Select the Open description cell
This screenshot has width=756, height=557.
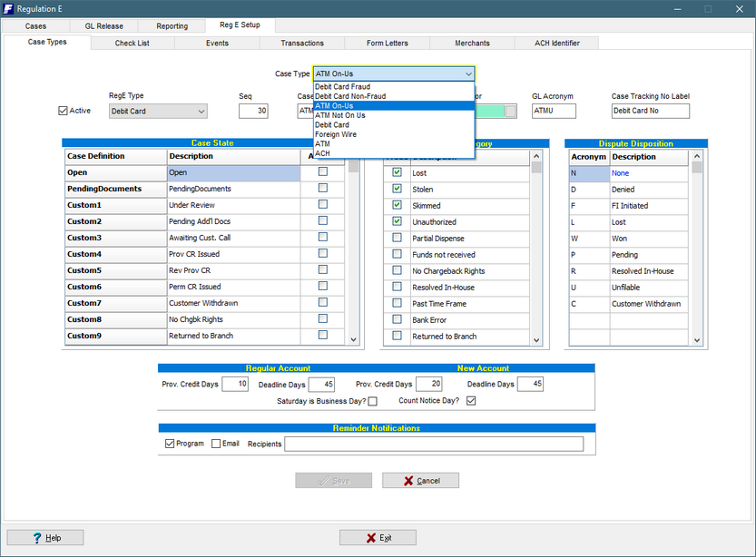234,172
